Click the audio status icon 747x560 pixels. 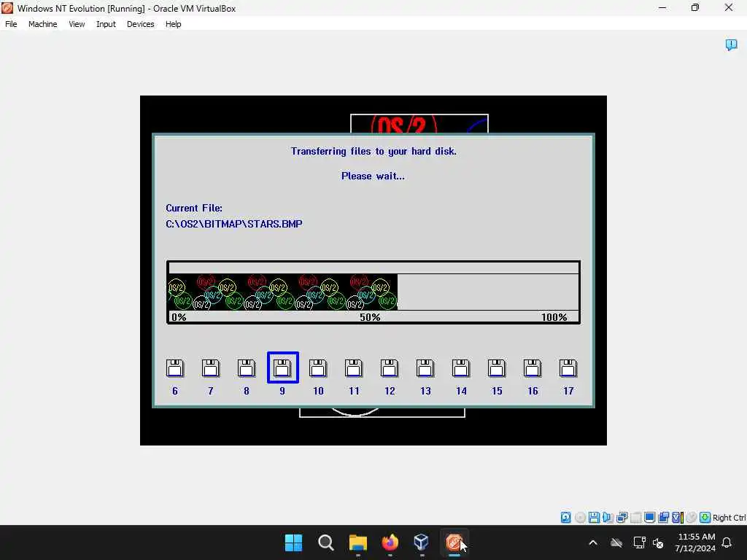point(608,518)
